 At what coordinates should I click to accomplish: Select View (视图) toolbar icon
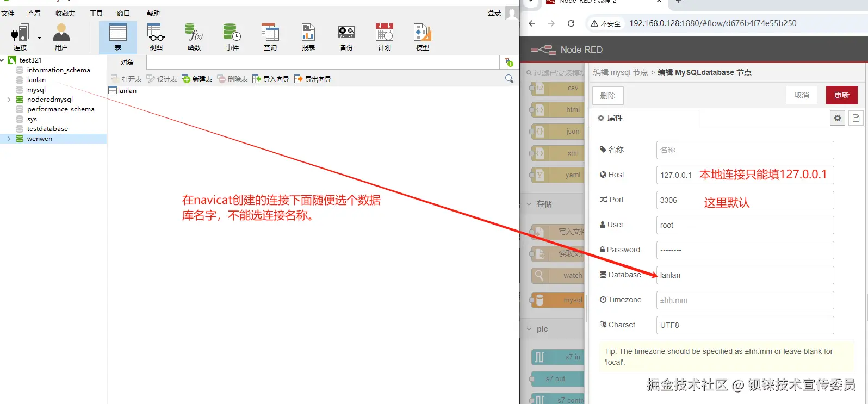(x=156, y=38)
